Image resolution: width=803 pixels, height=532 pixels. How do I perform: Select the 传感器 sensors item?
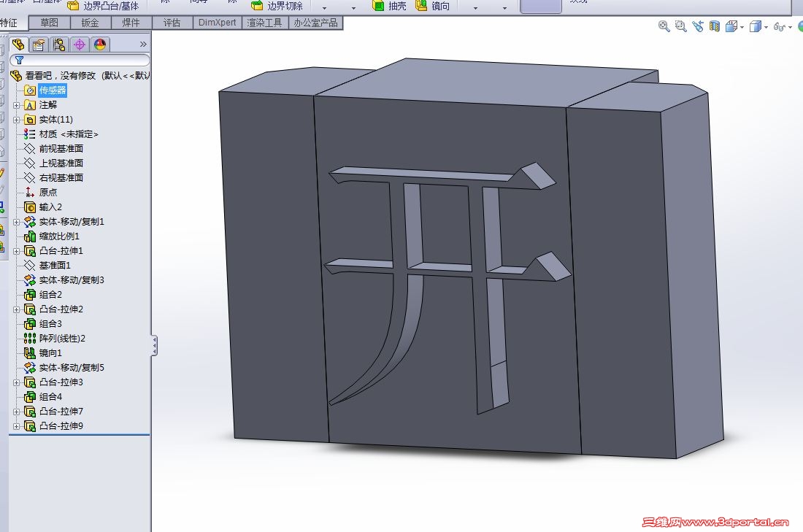tap(46, 90)
